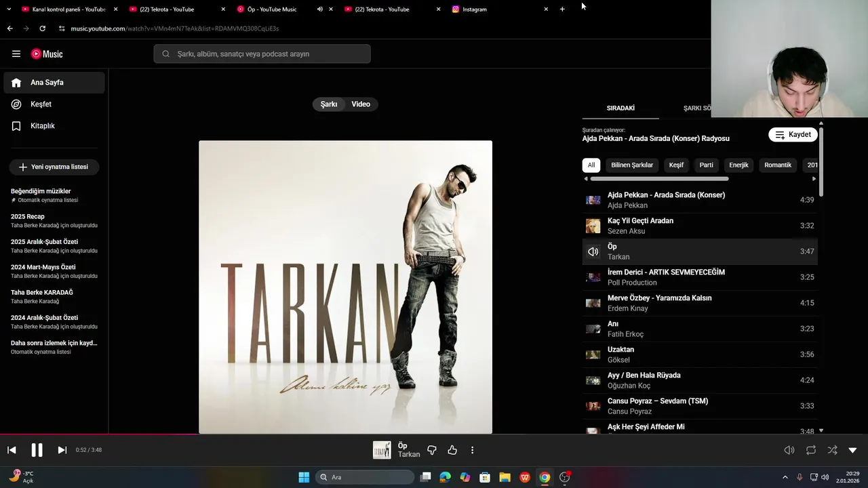
Task: Click the mini album thumbnail in player bar
Action: coord(382,450)
